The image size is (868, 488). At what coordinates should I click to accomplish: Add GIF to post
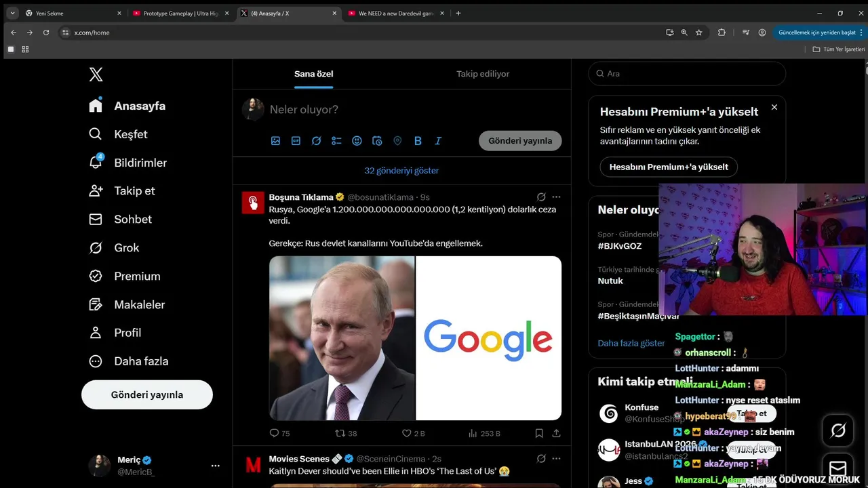coord(296,141)
